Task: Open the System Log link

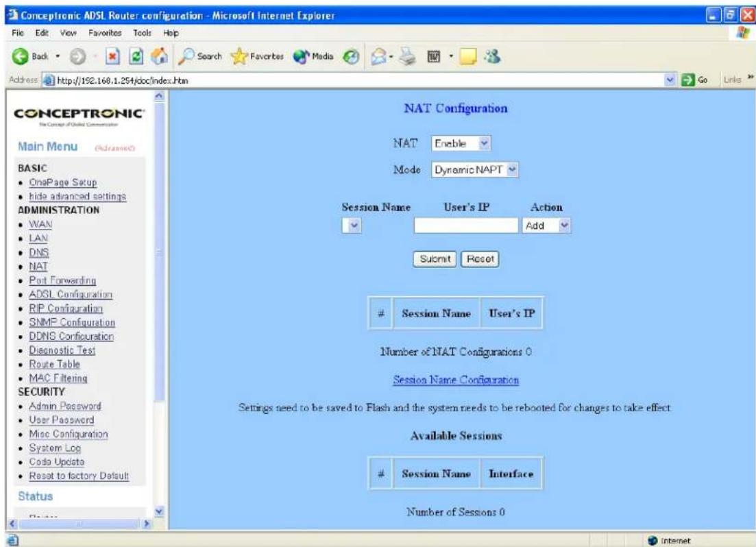Action: tap(55, 448)
